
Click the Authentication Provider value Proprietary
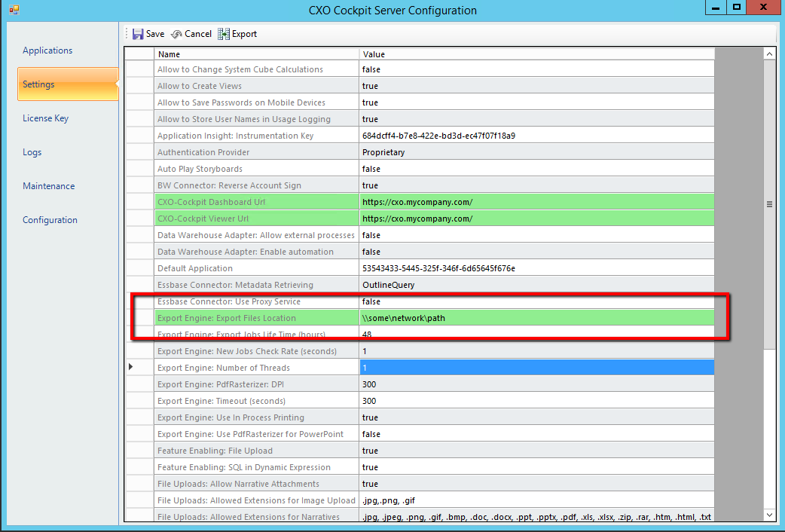point(536,152)
